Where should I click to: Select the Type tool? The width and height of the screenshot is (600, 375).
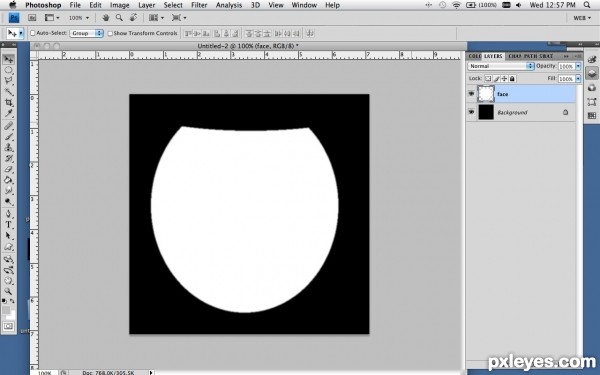coord(8,225)
